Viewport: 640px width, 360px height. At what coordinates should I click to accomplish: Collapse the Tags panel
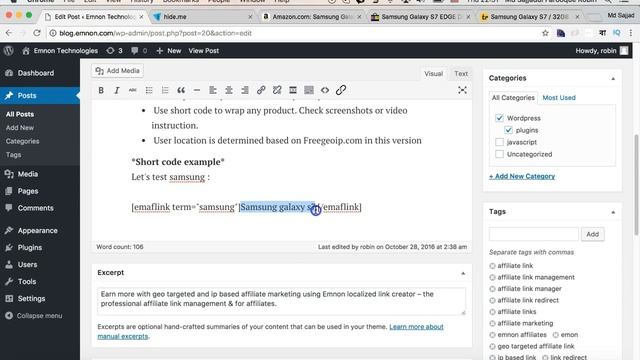[613, 212]
